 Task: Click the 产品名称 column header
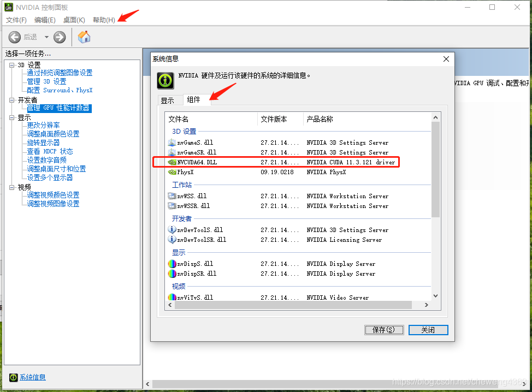[367, 119]
